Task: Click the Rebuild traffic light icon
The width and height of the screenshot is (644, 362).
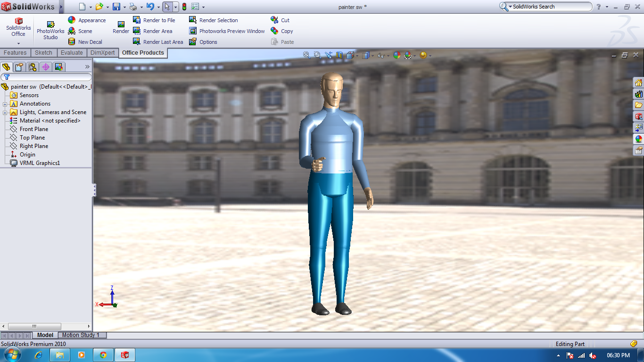Action: point(184,7)
